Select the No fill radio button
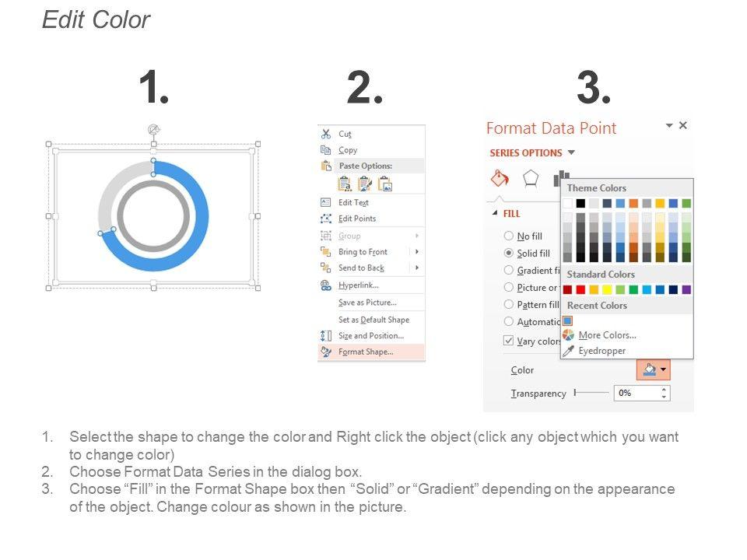The image size is (747, 560). coord(509,236)
